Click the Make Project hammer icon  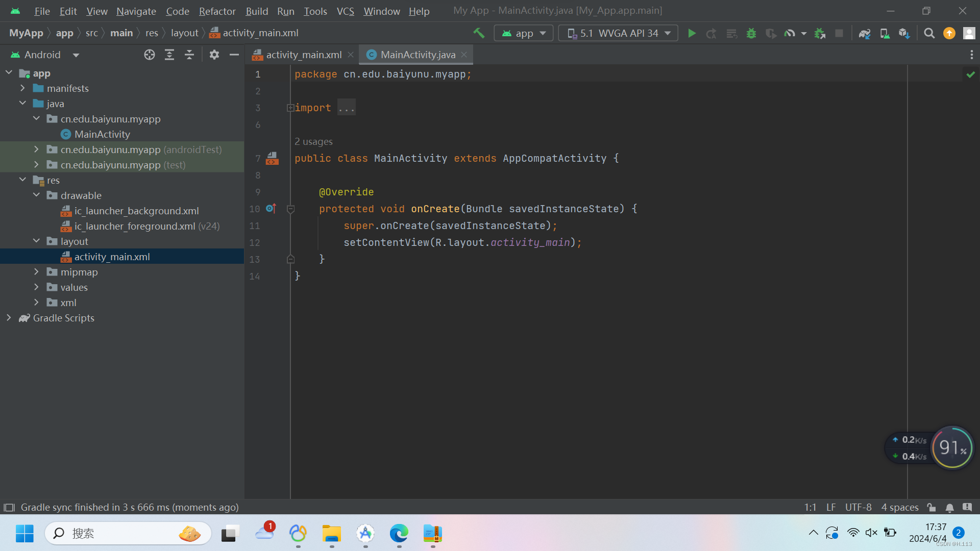479,34
